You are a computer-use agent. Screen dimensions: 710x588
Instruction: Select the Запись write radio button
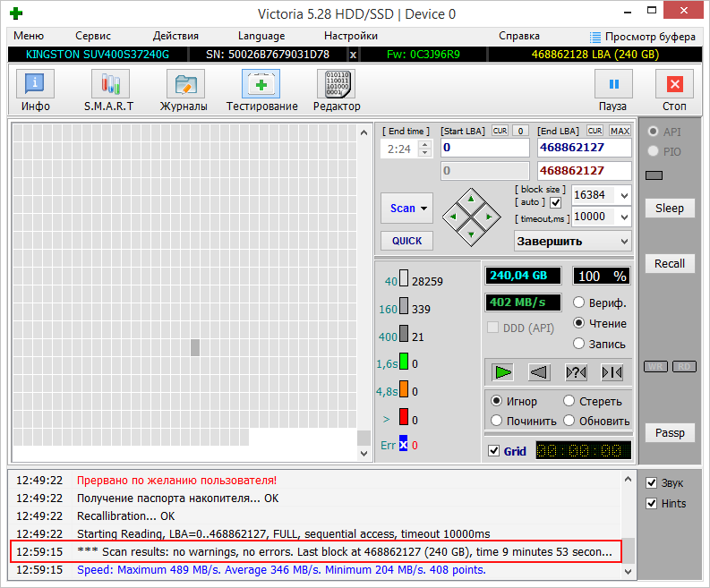pyautogui.click(x=578, y=344)
